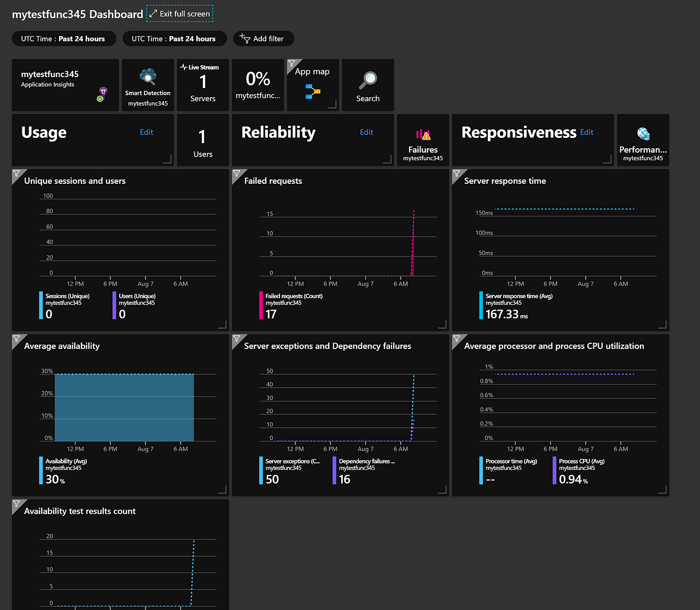This screenshot has height=610, width=700.
Task: Edit the Reliability section
Action: 366,132
